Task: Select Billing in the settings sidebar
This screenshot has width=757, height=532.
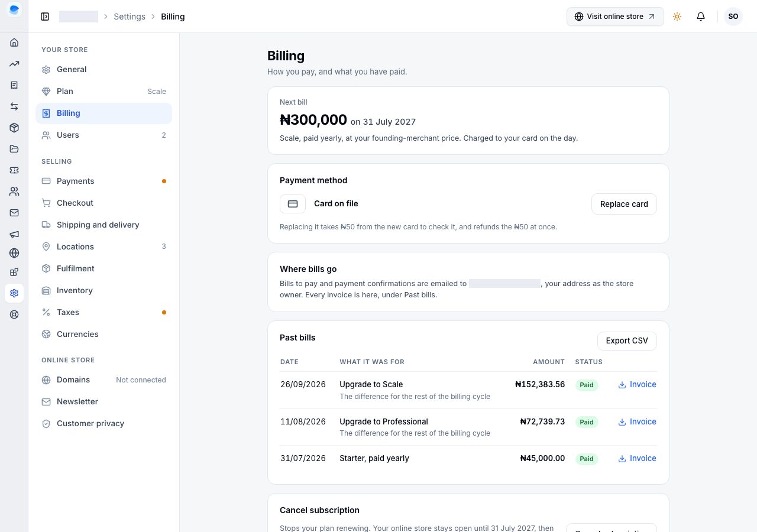Action: [103, 113]
